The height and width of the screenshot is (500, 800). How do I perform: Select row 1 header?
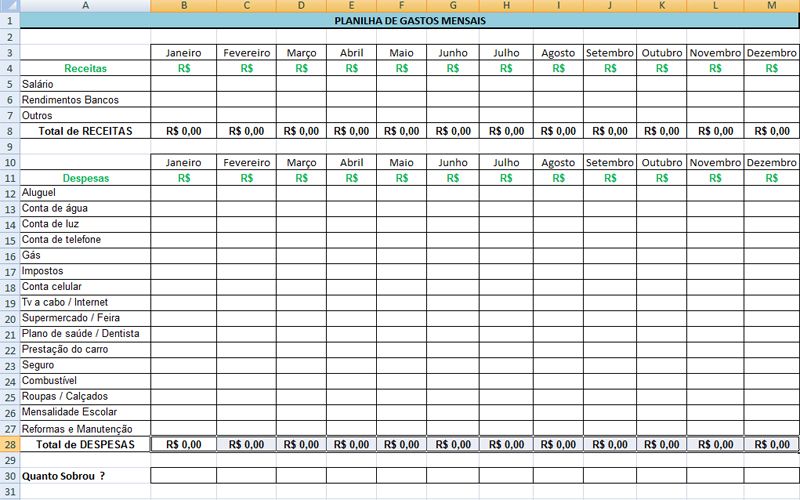10,21
